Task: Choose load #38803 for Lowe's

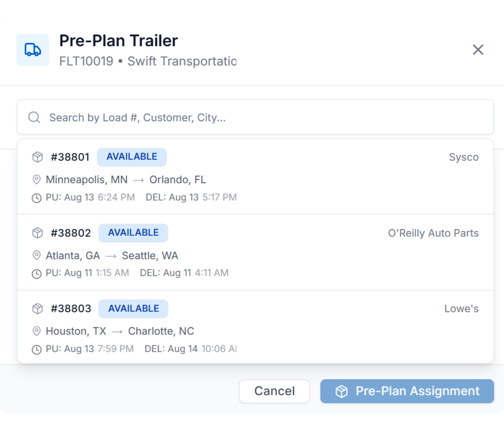Action: [x=255, y=327]
